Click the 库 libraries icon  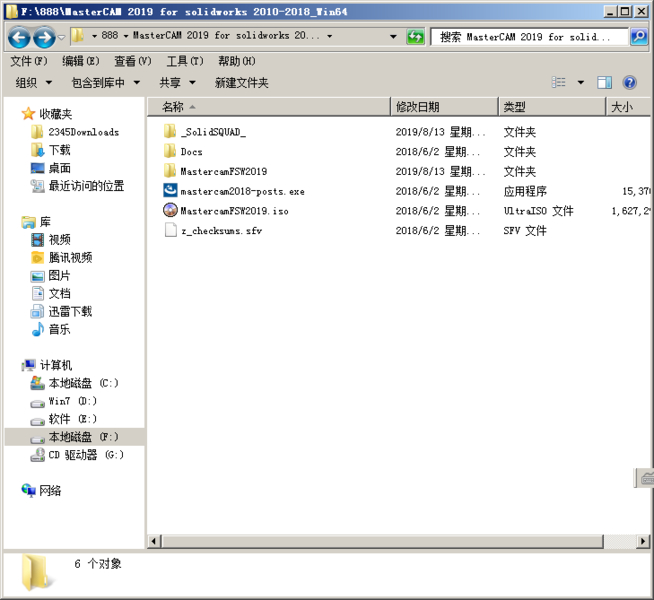tap(28, 222)
